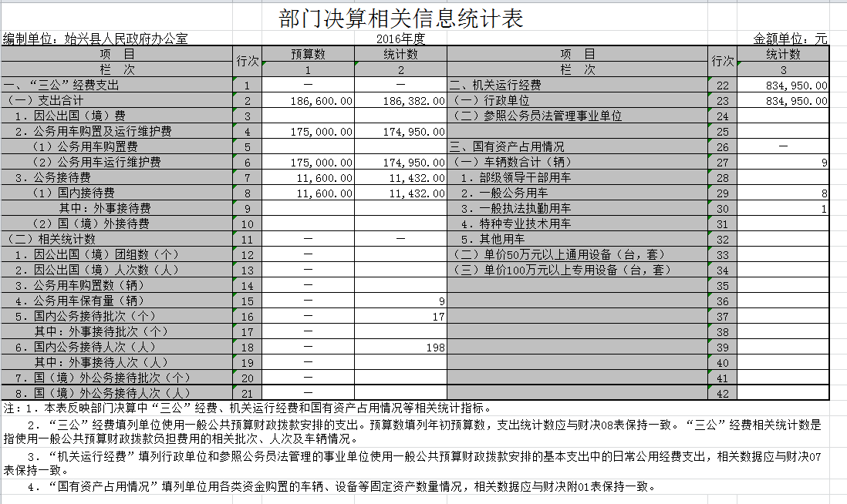847x504 pixels.
Task: Select row label 8．国（境）外公务接待人次（人）
Action: (102, 393)
